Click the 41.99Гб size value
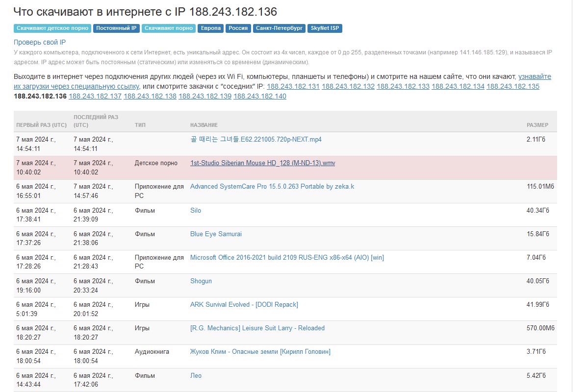Viewport: 588px width, 392px height. click(538, 304)
